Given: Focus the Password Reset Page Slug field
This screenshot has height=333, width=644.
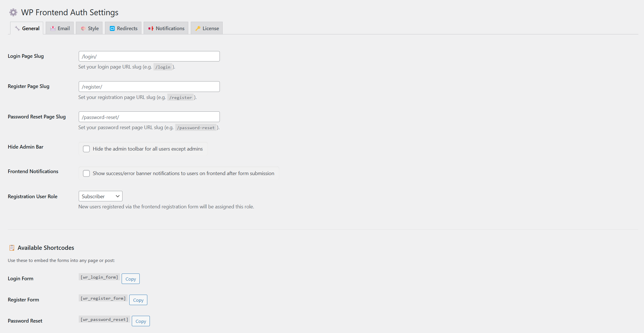Looking at the screenshot, I should pyautogui.click(x=149, y=117).
